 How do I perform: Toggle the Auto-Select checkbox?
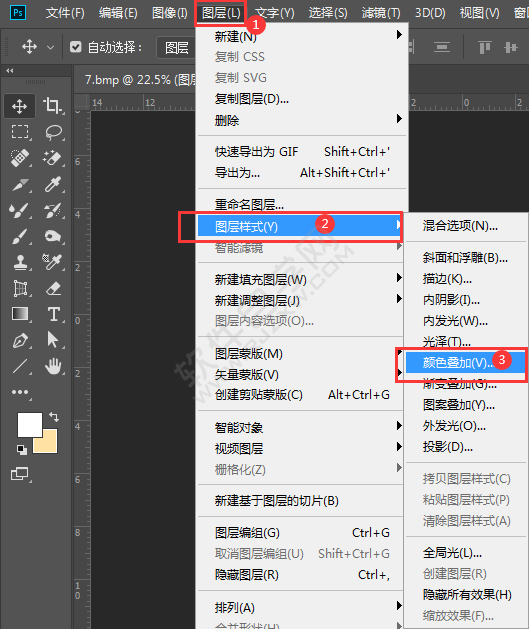tap(75, 47)
